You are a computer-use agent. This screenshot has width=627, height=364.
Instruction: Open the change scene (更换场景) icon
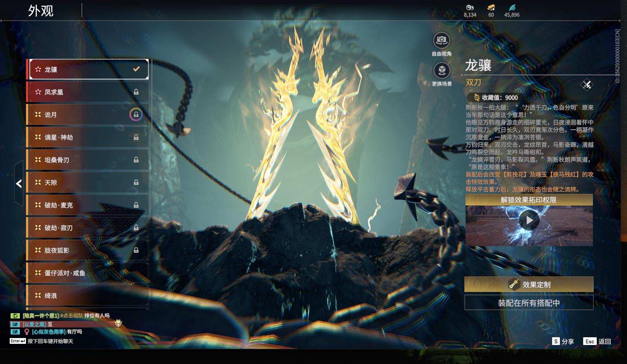tap(442, 71)
